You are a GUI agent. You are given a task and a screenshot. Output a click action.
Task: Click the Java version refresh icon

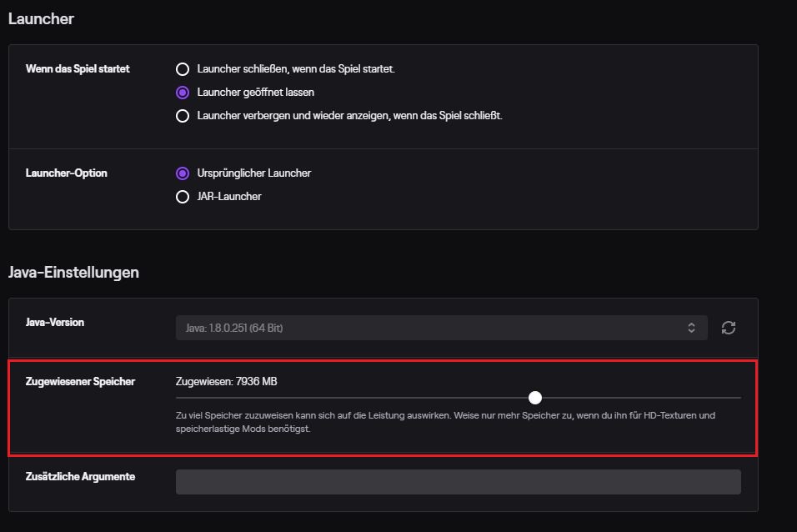[729, 328]
